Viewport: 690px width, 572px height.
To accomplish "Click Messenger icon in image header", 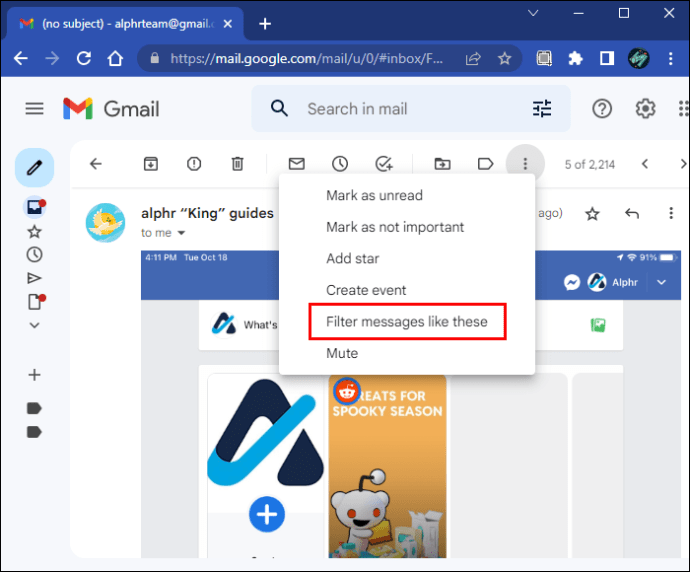I will pyautogui.click(x=572, y=282).
